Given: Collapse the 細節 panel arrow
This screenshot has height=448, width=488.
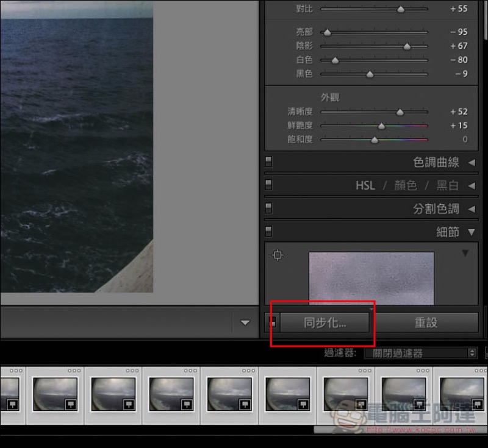Looking at the screenshot, I should tap(472, 232).
